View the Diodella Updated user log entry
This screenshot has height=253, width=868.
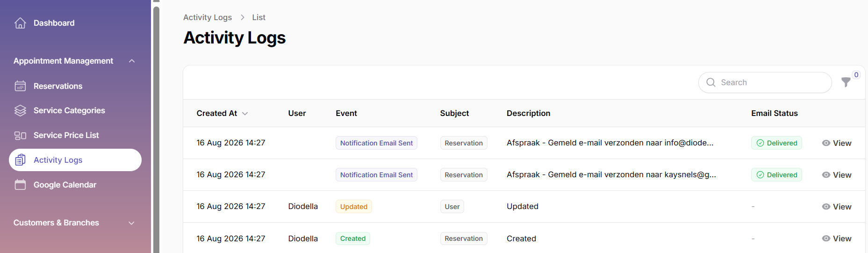[x=837, y=207]
